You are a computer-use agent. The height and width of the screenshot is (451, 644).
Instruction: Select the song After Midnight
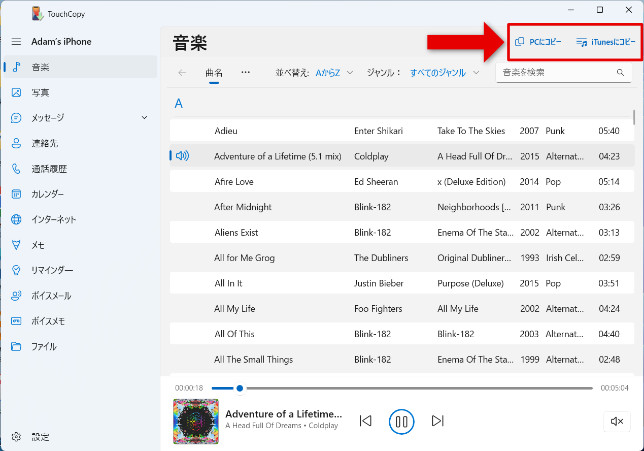pos(402,207)
